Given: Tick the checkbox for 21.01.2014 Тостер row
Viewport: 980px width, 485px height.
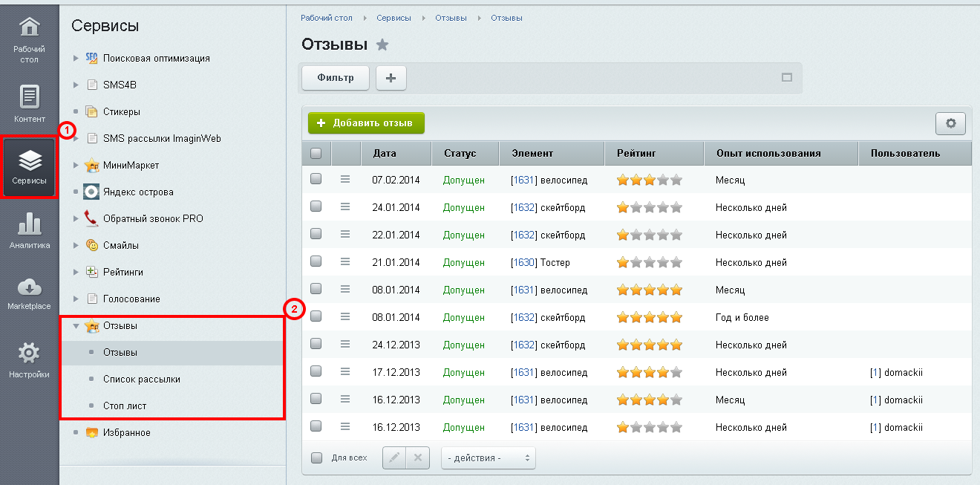Looking at the screenshot, I should [x=316, y=262].
